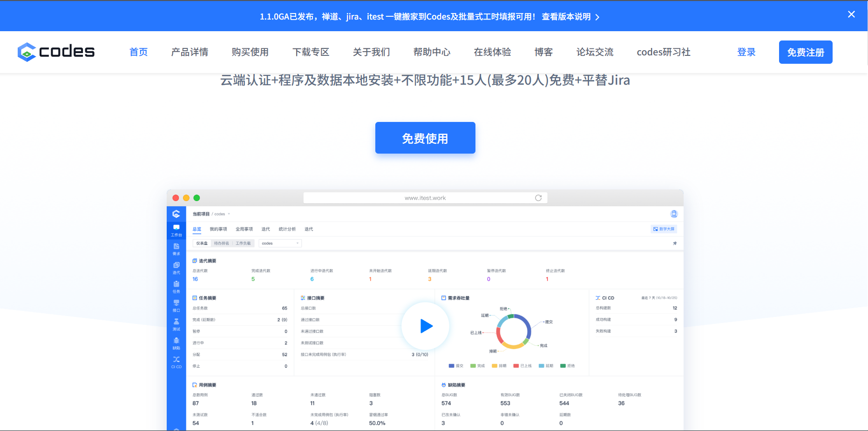Screen dimensions: 868x431
Task: Select 接口 icon in preview sidebar
Action: [176, 306]
